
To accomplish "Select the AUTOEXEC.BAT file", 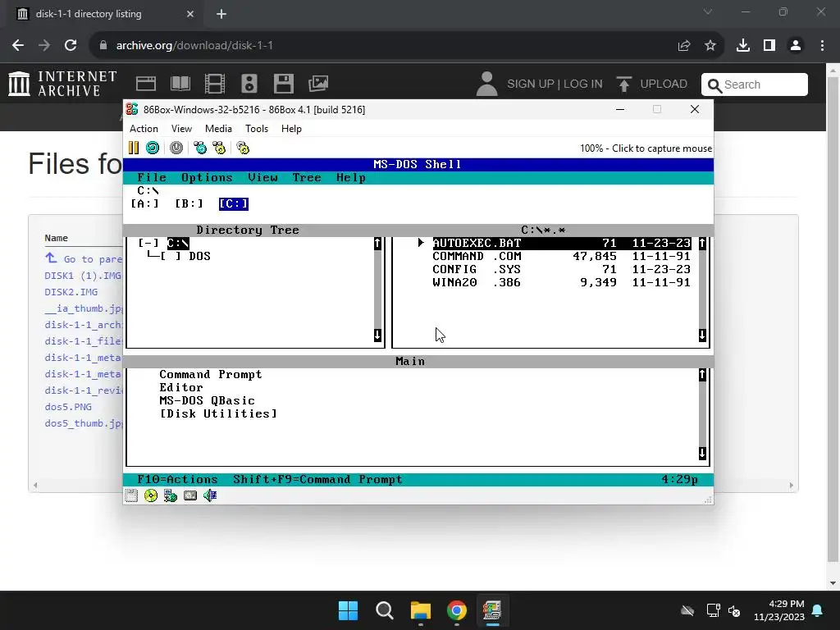I will [561, 243].
